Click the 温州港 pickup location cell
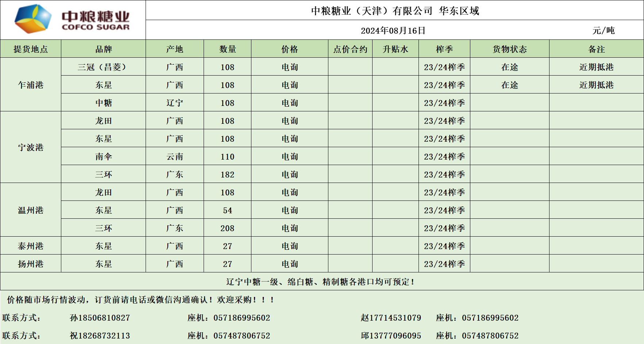Image resolution: width=644 pixels, height=344 pixels. point(31,210)
